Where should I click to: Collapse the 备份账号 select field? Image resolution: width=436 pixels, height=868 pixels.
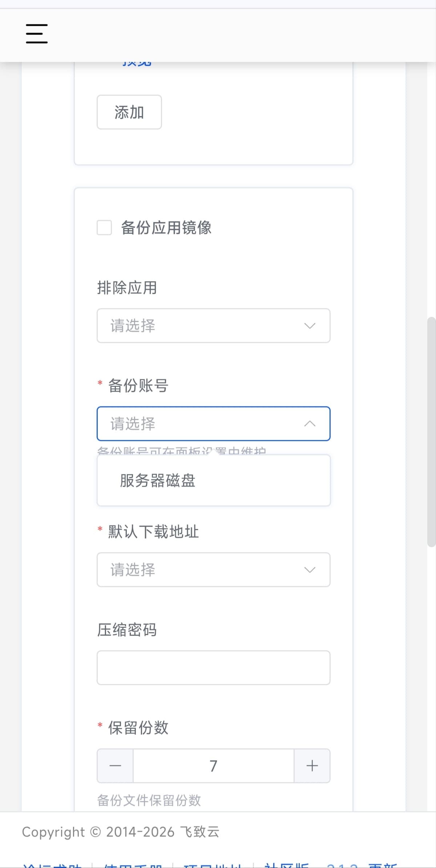(x=203, y=424)
